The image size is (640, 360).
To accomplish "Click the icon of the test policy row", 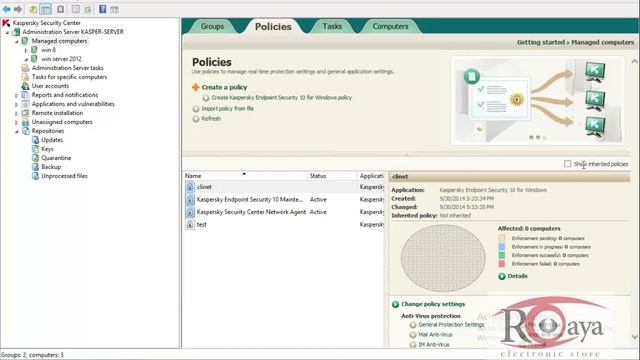I will (x=190, y=224).
